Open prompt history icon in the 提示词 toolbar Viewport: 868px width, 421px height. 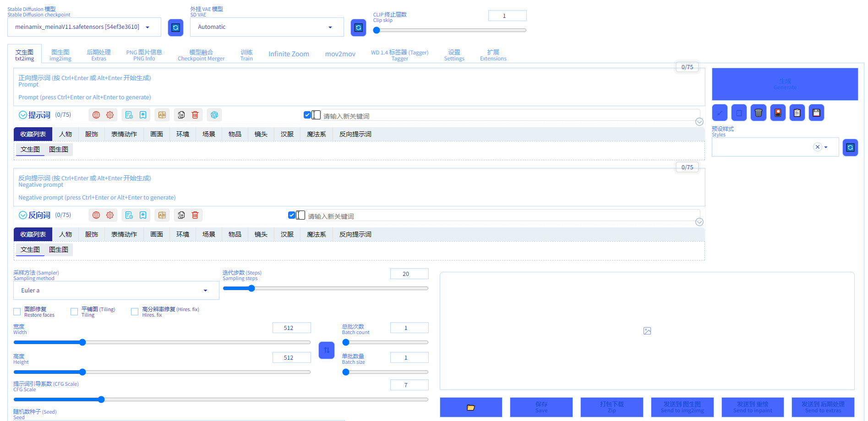tap(129, 115)
